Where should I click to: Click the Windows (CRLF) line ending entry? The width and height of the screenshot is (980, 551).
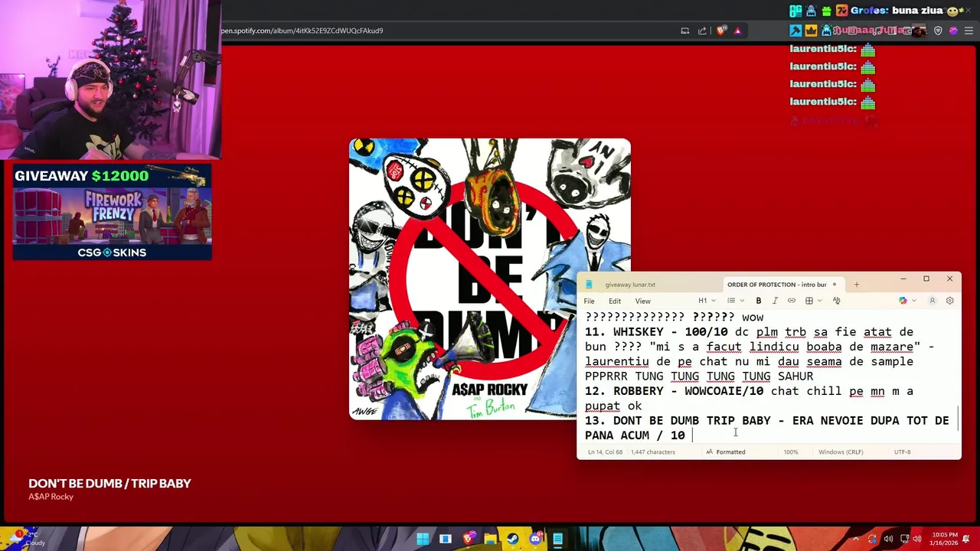841,452
